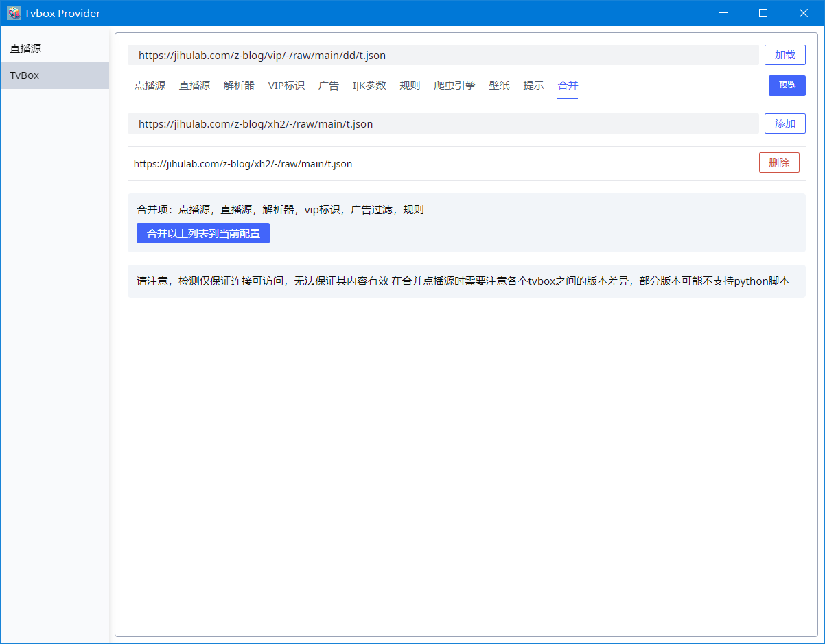Viewport: 825px width, 644px height.
Task: Click the config URL field ending in dd/t.json
Action: pyautogui.click(x=443, y=55)
